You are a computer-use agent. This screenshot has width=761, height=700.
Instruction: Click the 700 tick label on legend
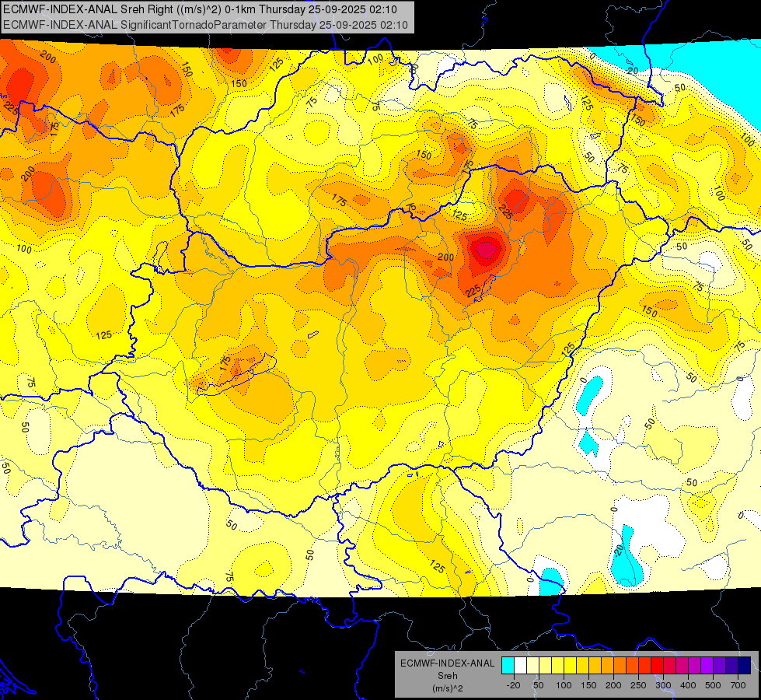[x=738, y=685]
